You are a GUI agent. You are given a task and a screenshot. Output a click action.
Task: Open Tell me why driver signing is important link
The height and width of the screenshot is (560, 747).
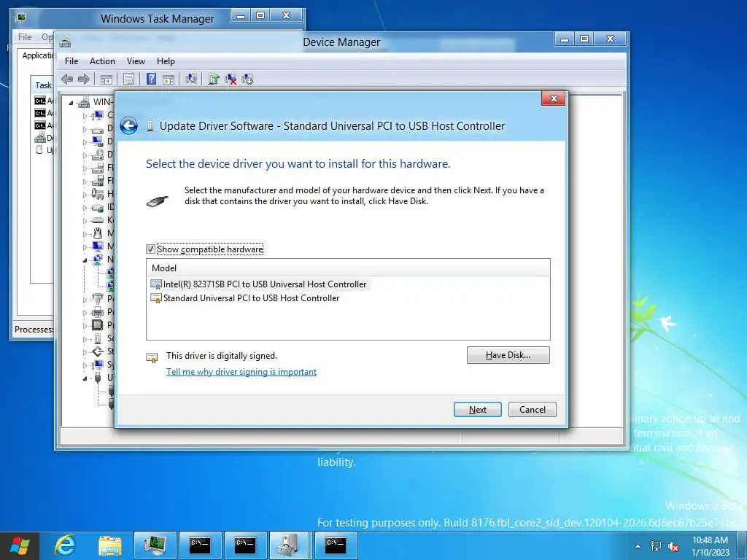241,372
